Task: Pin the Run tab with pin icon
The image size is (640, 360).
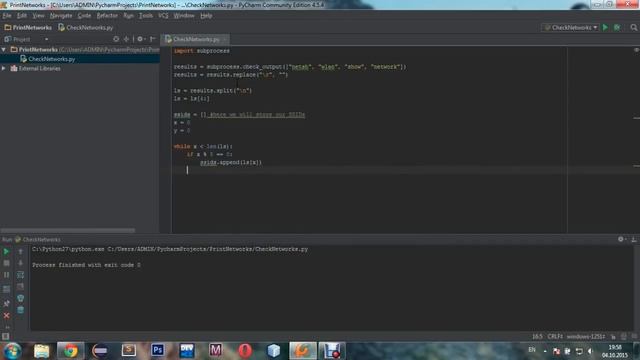Action: (x=6, y=303)
